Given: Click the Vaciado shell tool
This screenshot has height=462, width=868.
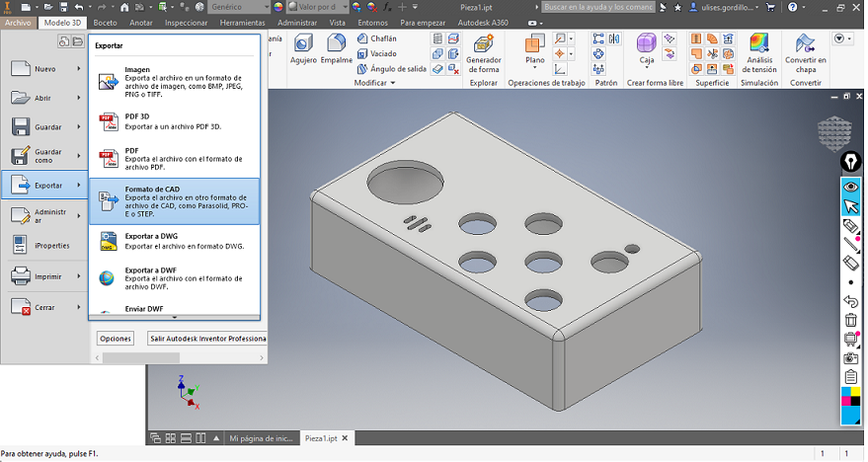Looking at the screenshot, I should pos(376,53).
